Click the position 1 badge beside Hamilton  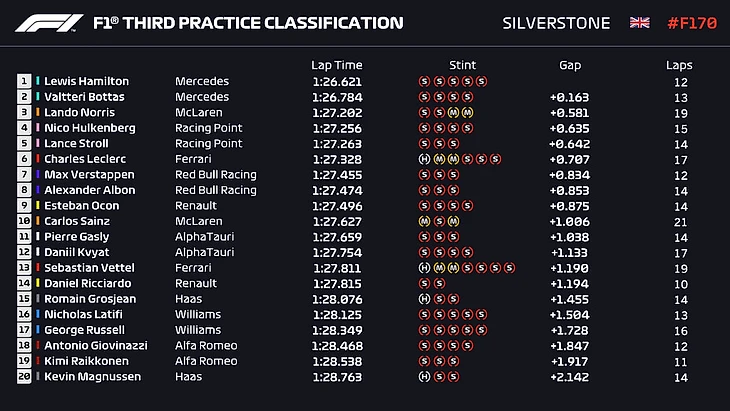23,82
